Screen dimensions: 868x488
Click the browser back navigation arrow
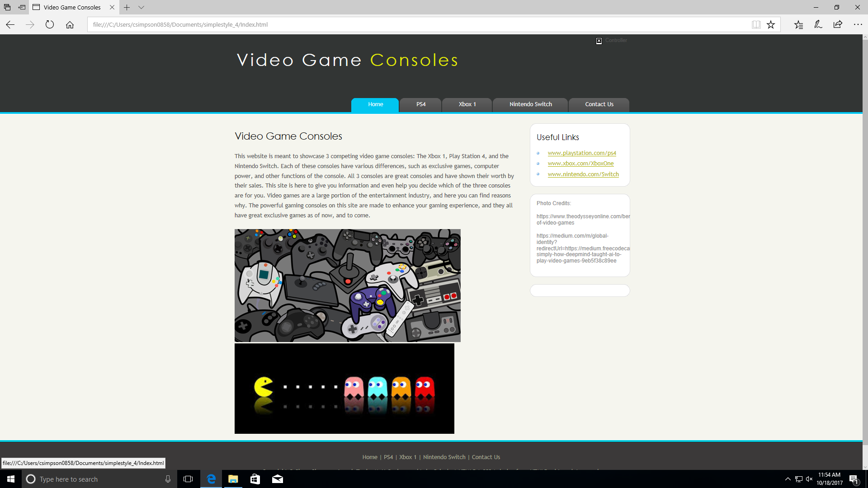(10, 24)
